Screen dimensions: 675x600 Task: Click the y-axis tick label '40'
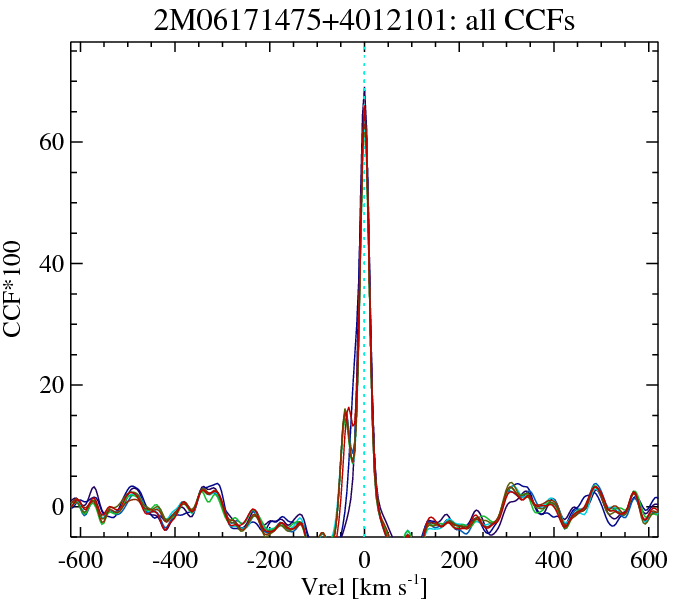(50, 264)
